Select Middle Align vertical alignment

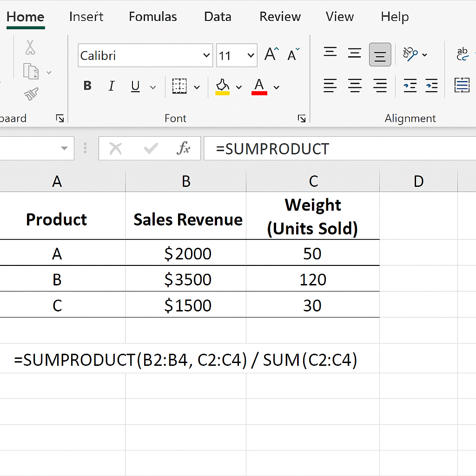354,53
